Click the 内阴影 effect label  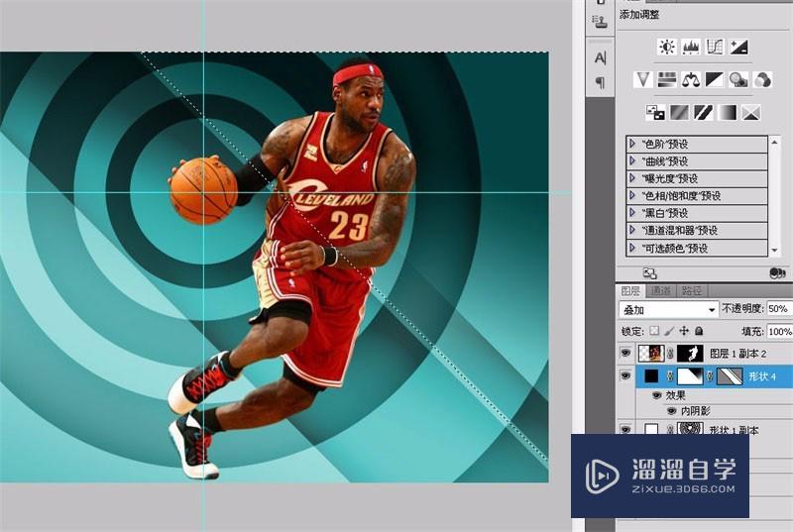696,411
